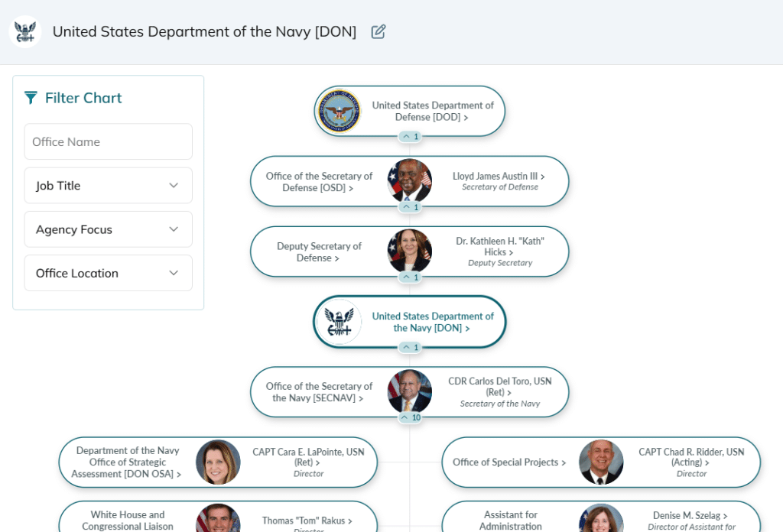Click the Department of Defense seal logo

(337, 111)
